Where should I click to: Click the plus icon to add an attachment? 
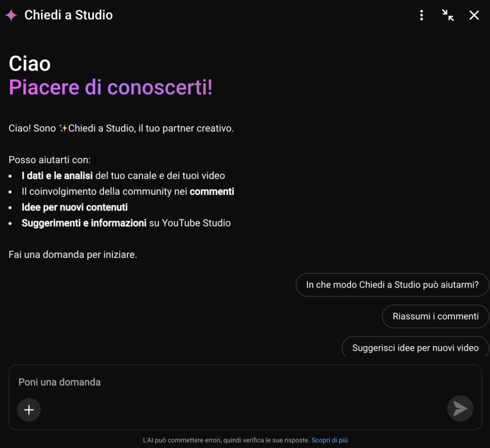click(29, 410)
